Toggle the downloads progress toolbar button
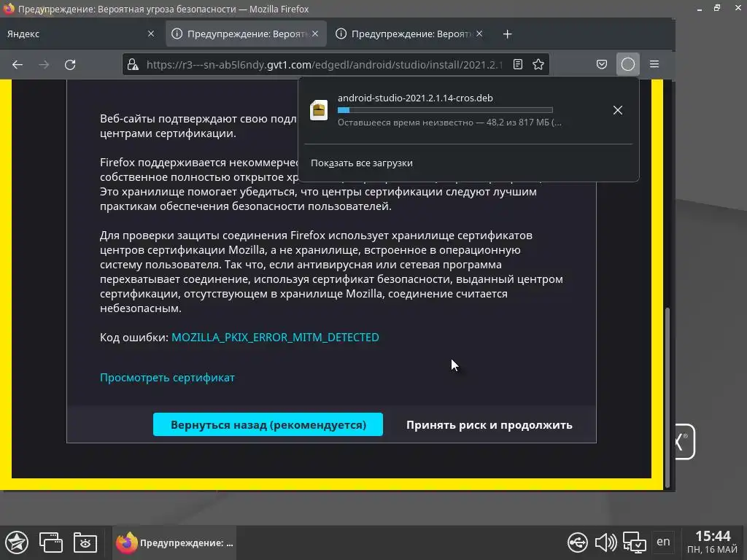The image size is (747, 560). click(628, 64)
